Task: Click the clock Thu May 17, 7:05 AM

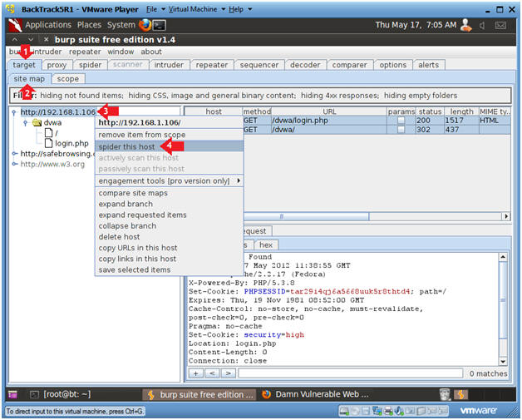Action: [416, 25]
